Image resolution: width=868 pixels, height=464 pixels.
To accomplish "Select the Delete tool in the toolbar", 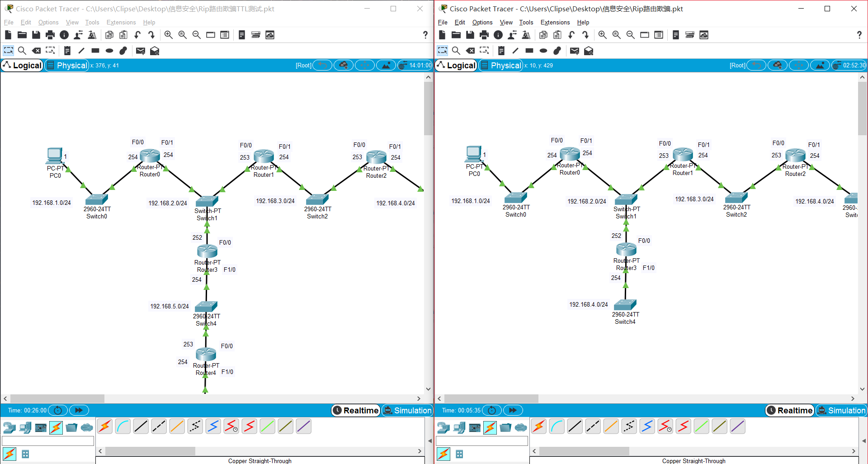I will pyautogui.click(x=37, y=51).
